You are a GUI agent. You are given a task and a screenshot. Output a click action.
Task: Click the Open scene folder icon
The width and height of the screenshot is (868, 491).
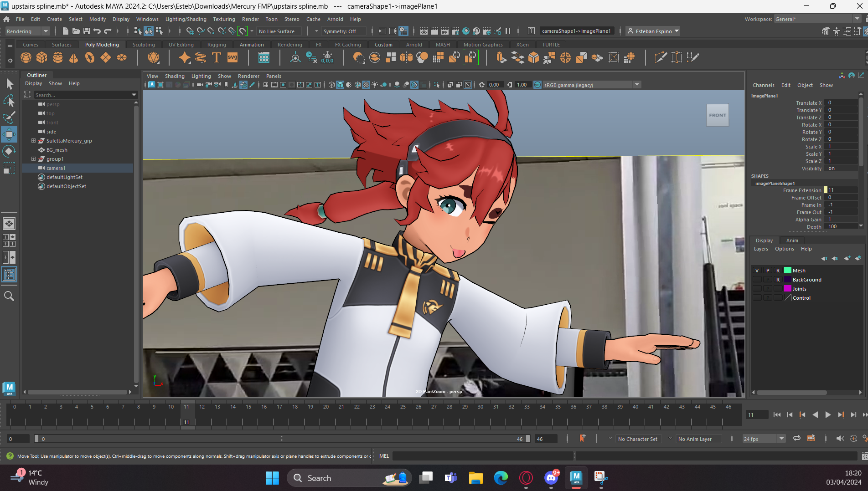[76, 31]
